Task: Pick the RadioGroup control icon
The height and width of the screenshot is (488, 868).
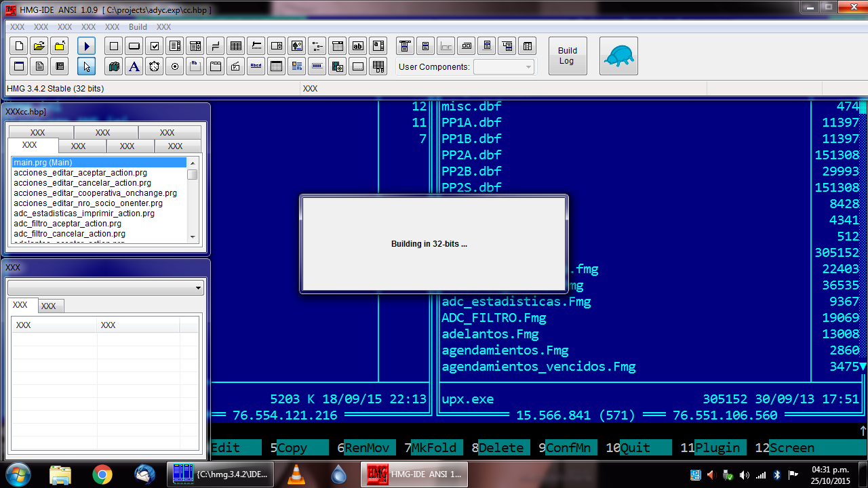Action: click(x=175, y=66)
